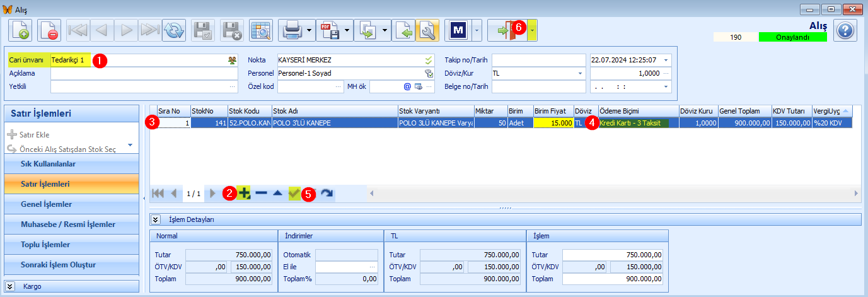Add a row with the green plus button
Screen dimensions: 868x297
[245, 194]
